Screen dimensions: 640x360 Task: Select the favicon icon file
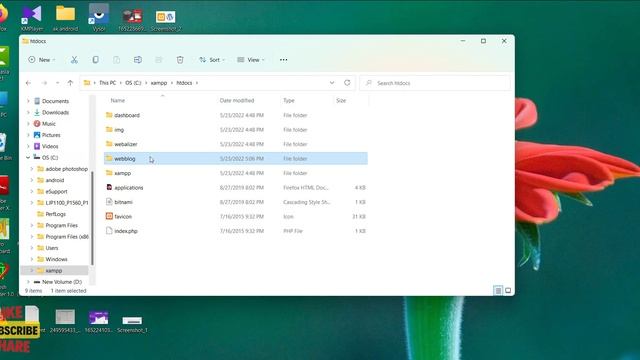(236, 217)
